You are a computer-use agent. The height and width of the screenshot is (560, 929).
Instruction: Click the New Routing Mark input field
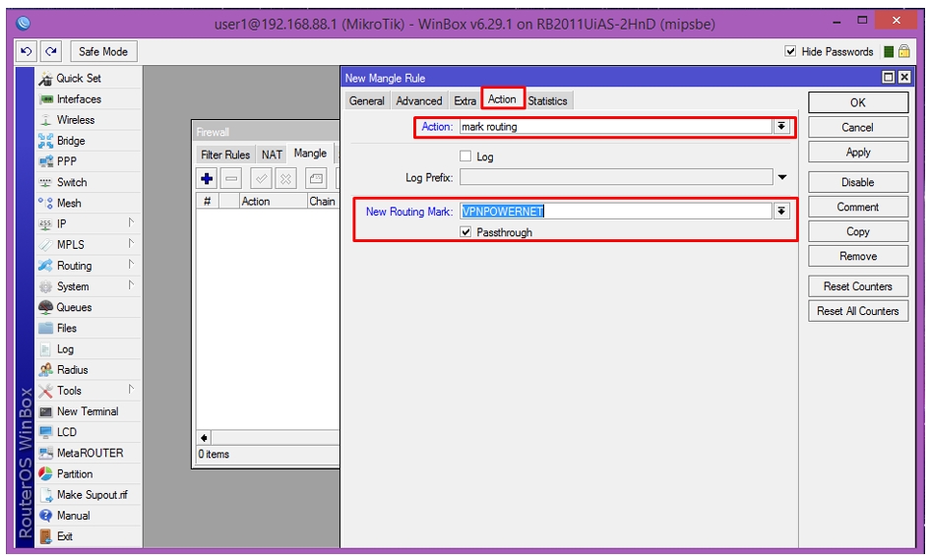point(616,212)
